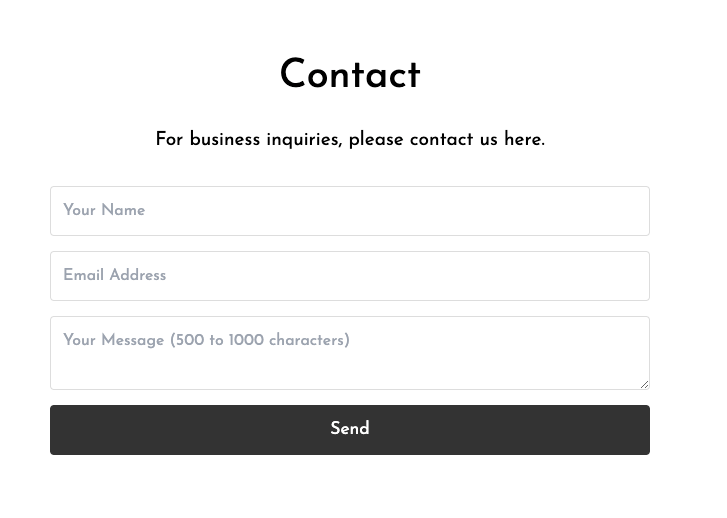The width and height of the screenshot is (727, 518).
Task: Submit the form with the Send button
Action: 350,430
